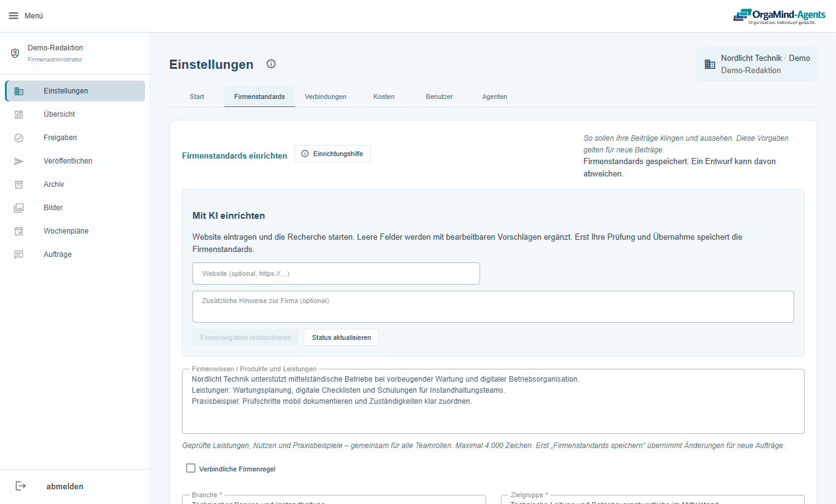This screenshot has width=836, height=504.
Task: Go to the Agenten tab
Action: (495, 96)
